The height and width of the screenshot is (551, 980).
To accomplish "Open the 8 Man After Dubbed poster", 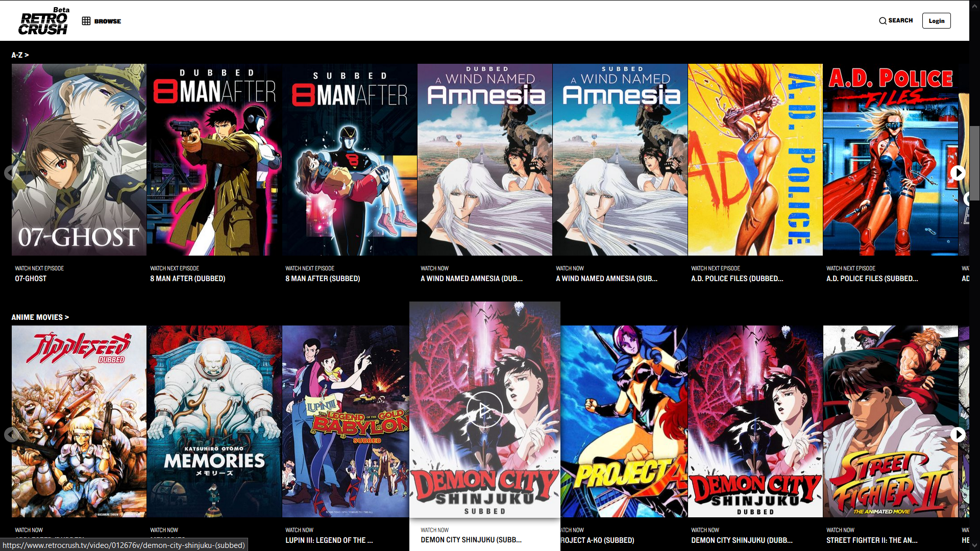I will [x=214, y=160].
